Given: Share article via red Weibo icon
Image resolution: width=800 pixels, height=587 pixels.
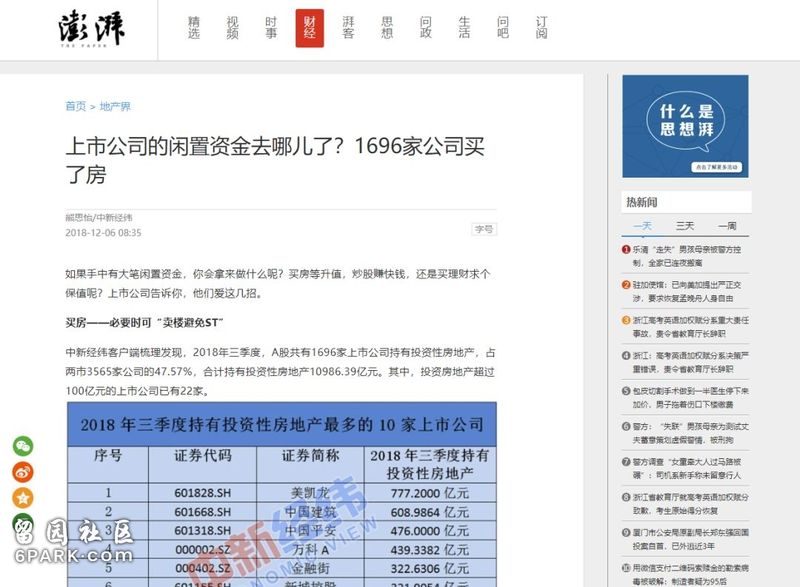Looking at the screenshot, I should click(x=23, y=472).
